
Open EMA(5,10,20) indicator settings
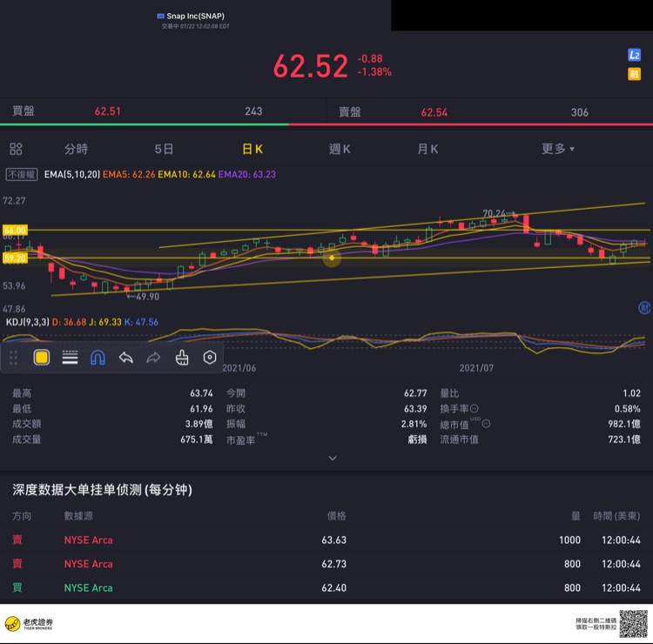[72, 174]
